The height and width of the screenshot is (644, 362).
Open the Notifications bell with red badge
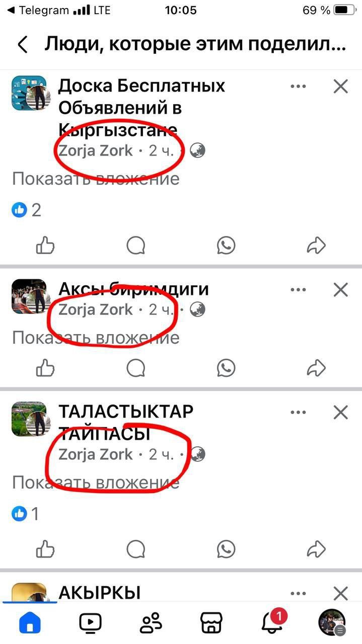272,622
